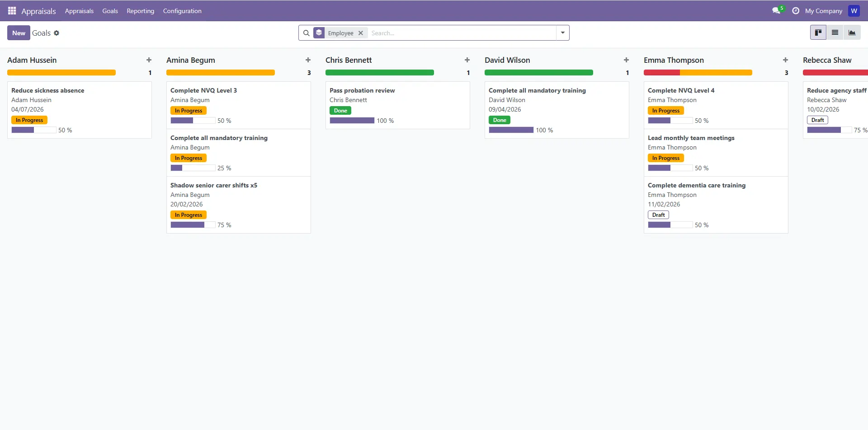
Task: Add a goal in Adam Hussein column
Action: [149, 60]
